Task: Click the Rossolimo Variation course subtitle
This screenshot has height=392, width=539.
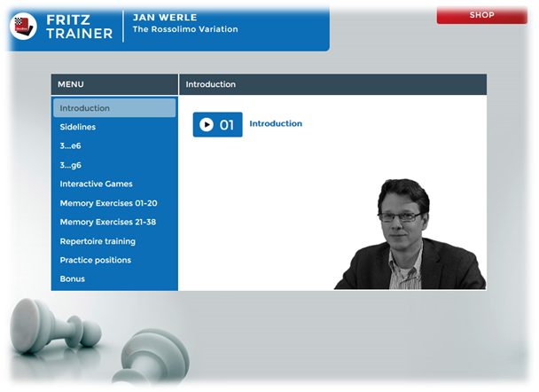Action: (x=184, y=29)
